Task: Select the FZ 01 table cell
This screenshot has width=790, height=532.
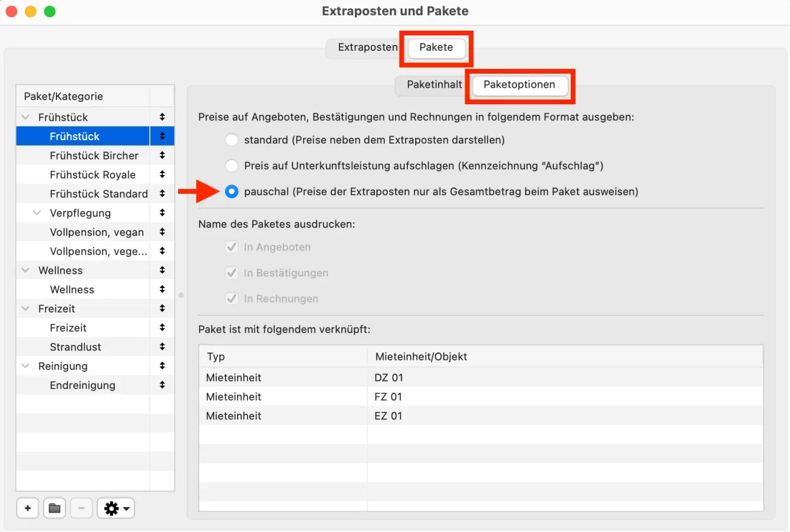Action: 565,396
